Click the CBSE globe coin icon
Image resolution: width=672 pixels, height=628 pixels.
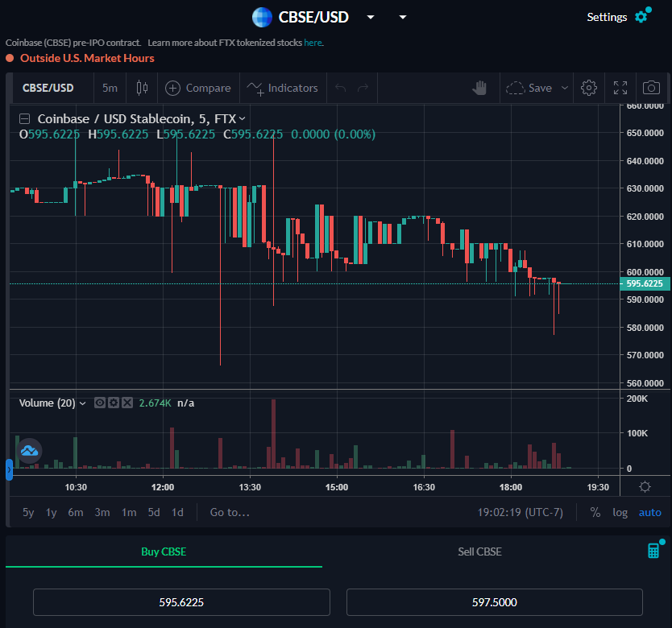pos(262,17)
